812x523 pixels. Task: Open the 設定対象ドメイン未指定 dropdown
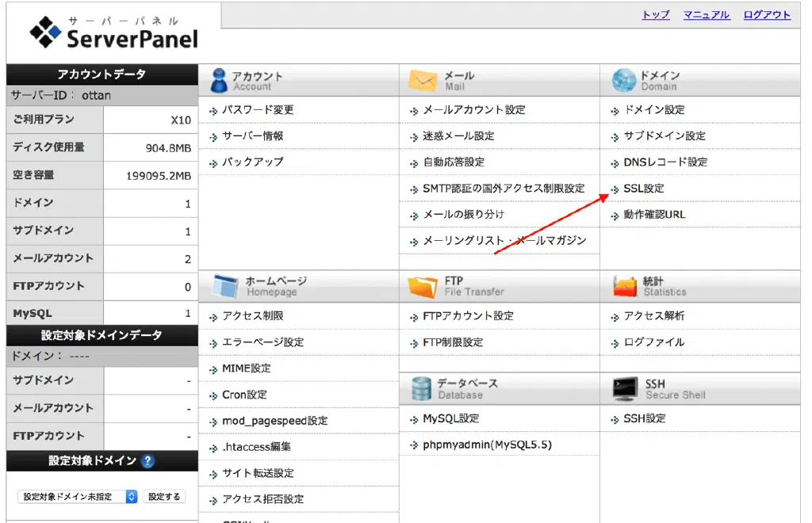click(78, 497)
